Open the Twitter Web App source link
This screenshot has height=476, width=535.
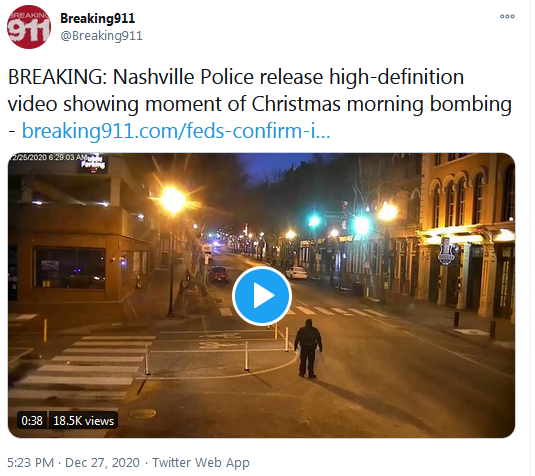[x=201, y=463]
